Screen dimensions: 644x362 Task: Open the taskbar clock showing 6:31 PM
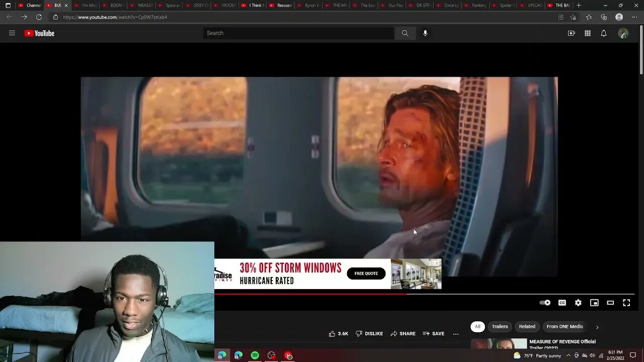[615, 355]
